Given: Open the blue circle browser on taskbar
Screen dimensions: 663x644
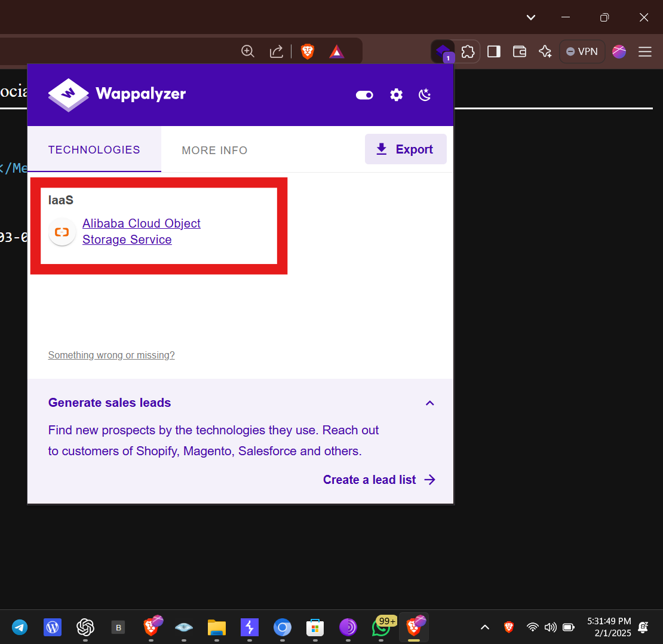Looking at the screenshot, I should pyautogui.click(x=283, y=627).
